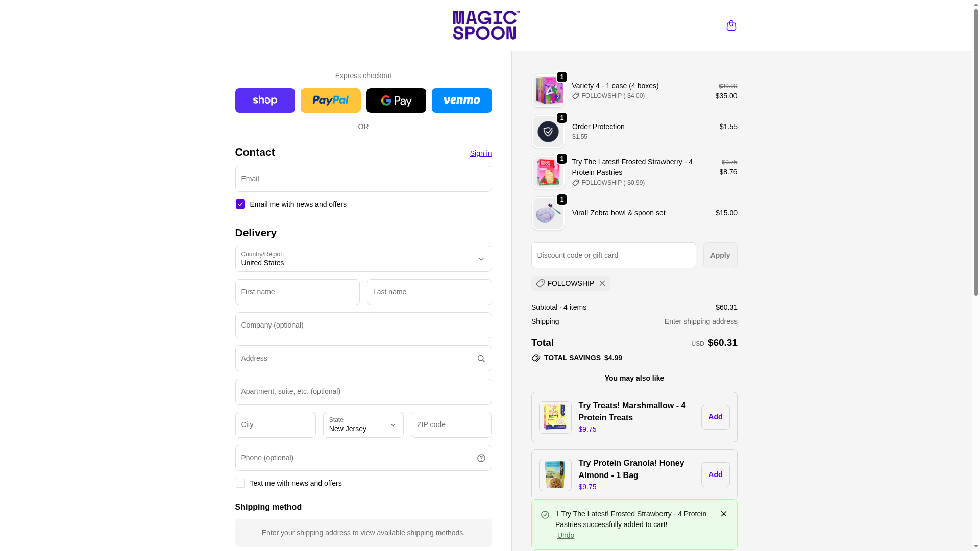Pay with Venmo express button

point(461,101)
